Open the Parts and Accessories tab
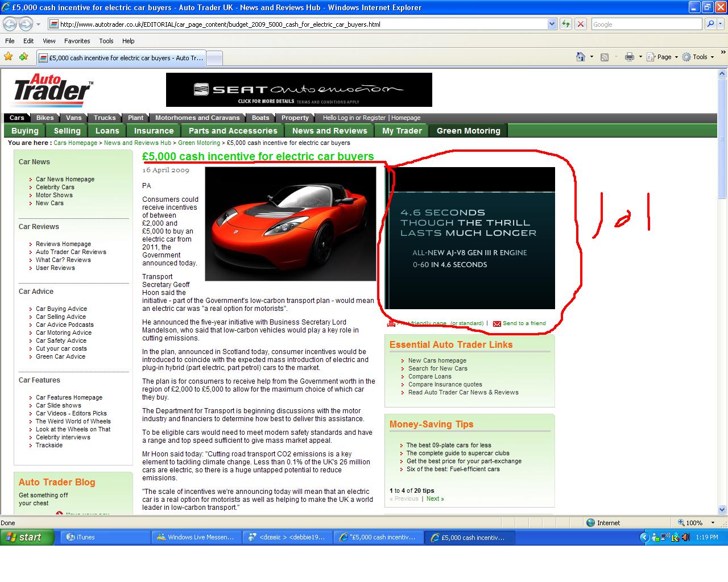Image resolution: width=728 pixels, height=582 pixels. pos(233,131)
